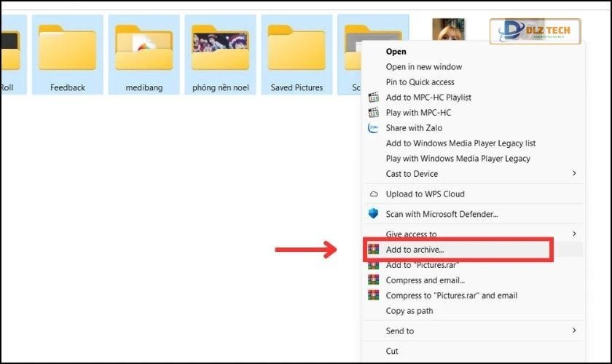612x364 pixels.
Task: Choose Add to "Pictures.rar" option
Action: (423, 265)
